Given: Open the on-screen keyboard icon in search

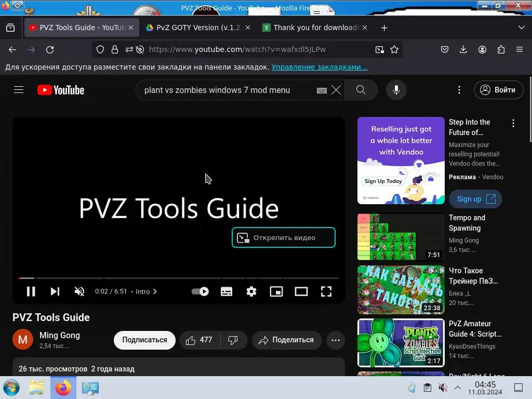Looking at the screenshot, I should pyautogui.click(x=322, y=90).
